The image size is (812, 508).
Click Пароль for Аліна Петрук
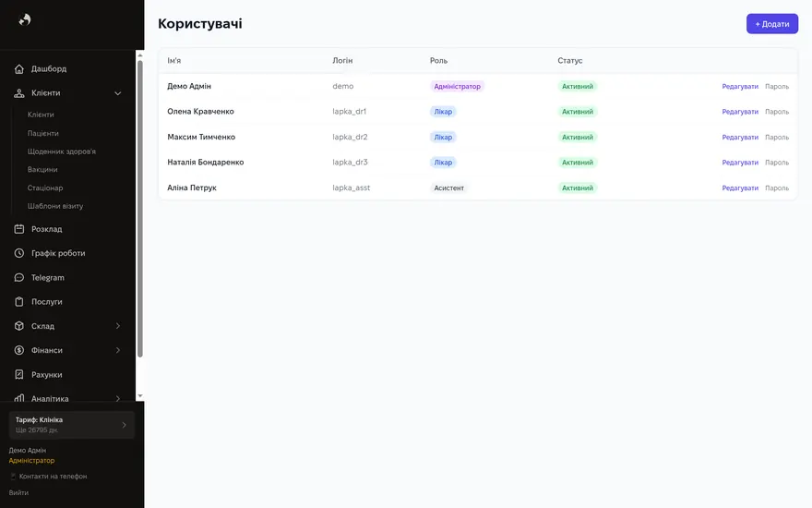(x=777, y=188)
